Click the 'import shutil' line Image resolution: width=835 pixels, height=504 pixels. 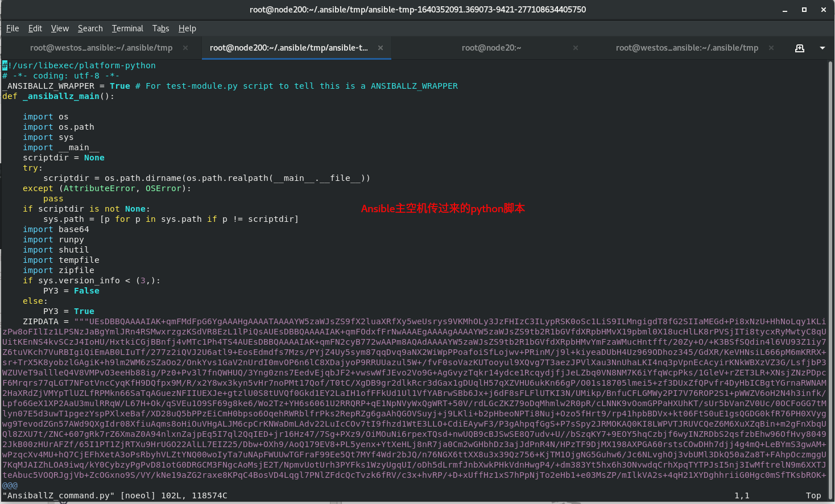pos(56,250)
